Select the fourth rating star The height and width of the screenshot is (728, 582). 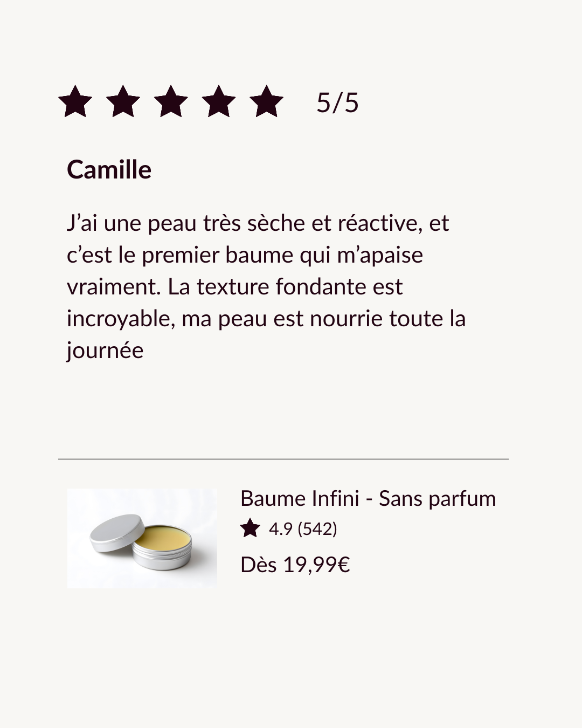(x=219, y=102)
